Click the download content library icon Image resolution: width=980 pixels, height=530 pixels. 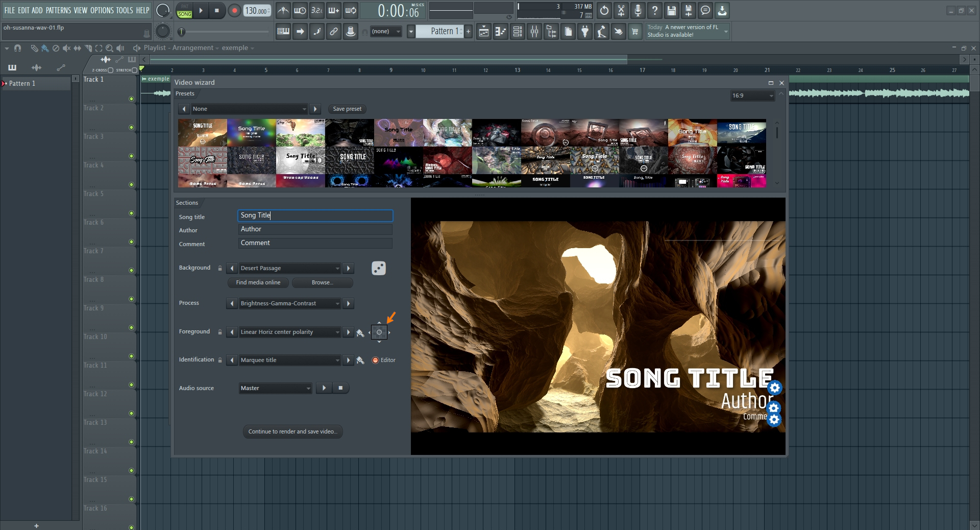tap(722, 10)
